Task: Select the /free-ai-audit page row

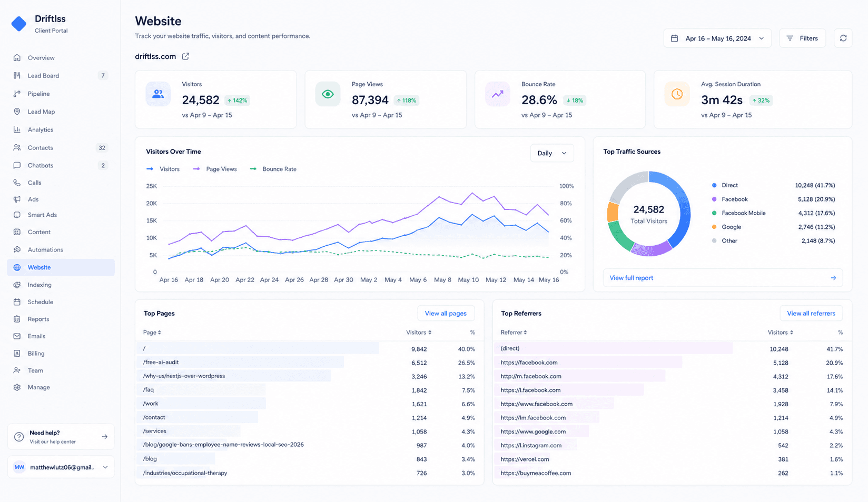Action: 309,363
